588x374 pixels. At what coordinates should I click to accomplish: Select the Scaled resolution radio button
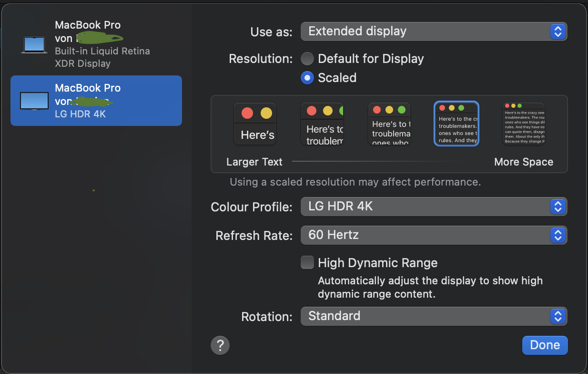(307, 78)
